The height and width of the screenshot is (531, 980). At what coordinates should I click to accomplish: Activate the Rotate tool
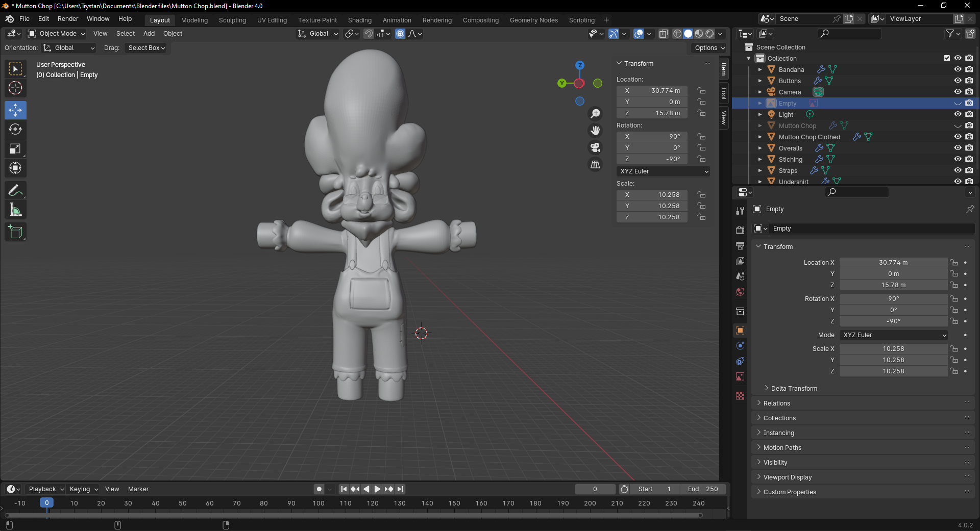[x=15, y=130]
